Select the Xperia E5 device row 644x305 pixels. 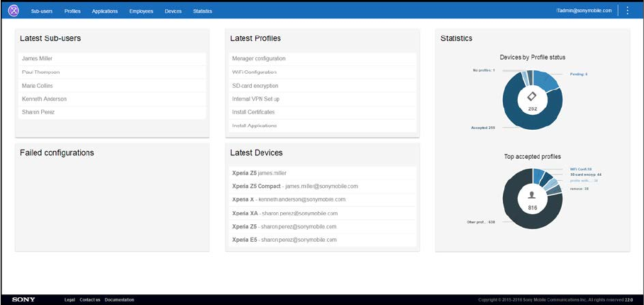[323, 240]
